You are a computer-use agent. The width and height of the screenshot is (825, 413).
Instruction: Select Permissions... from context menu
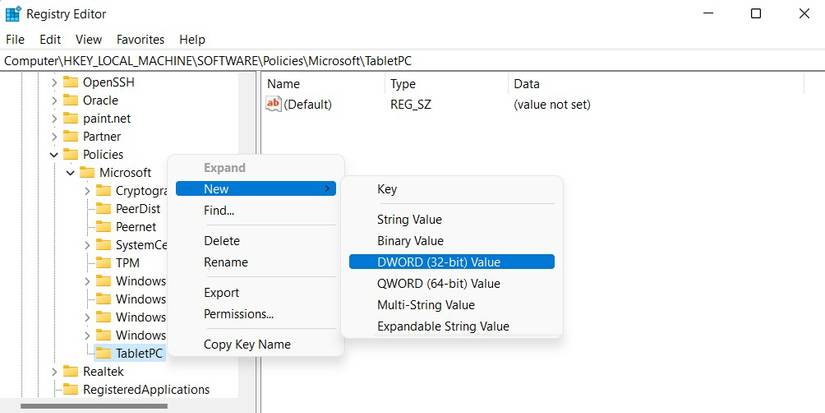238,314
